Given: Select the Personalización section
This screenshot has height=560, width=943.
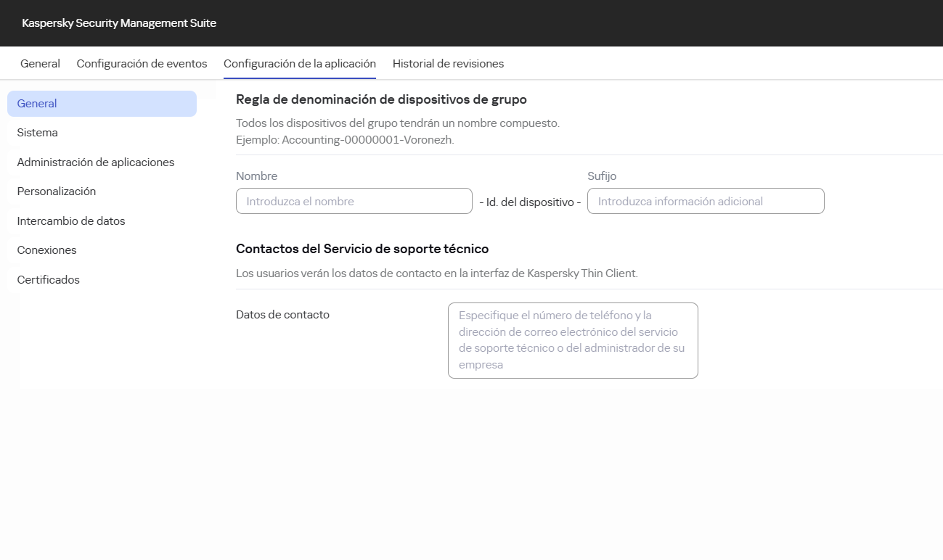Looking at the screenshot, I should [x=56, y=192].
